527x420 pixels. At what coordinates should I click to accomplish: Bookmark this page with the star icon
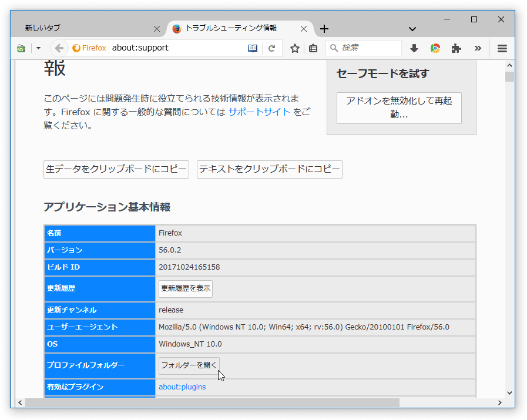coord(295,48)
